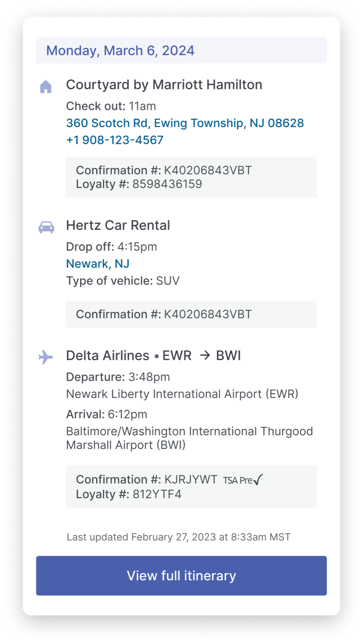Click the Loyalty #: 8598436159 text

point(139,184)
